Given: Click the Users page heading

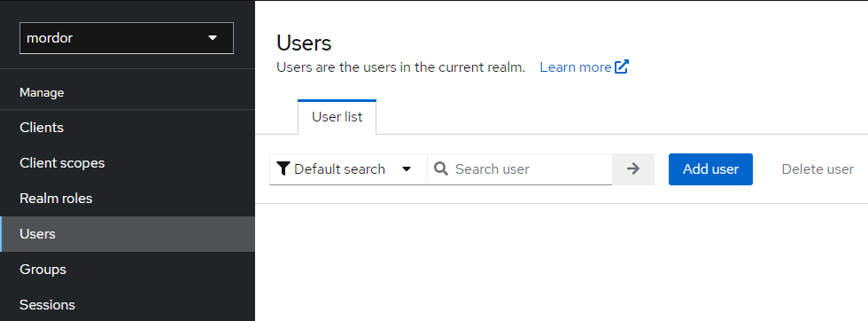Looking at the screenshot, I should [304, 43].
